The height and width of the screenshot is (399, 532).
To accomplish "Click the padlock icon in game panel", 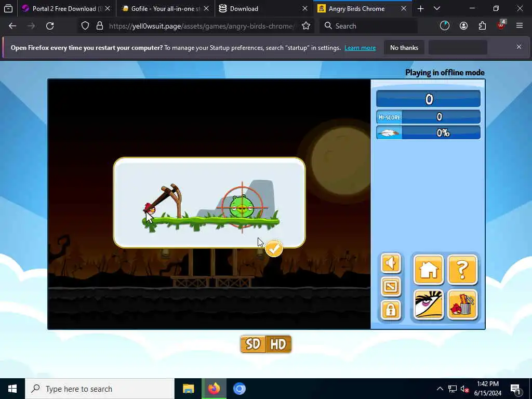I will click(391, 310).
